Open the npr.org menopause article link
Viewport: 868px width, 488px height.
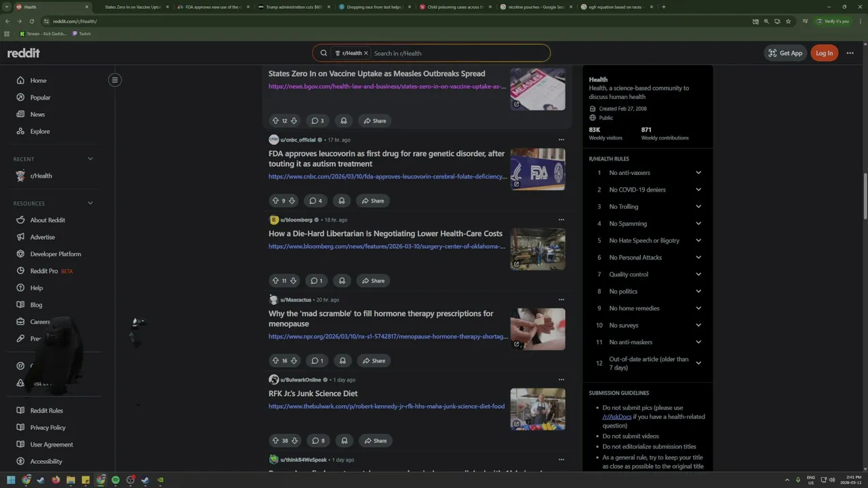(x=388, y=337)
